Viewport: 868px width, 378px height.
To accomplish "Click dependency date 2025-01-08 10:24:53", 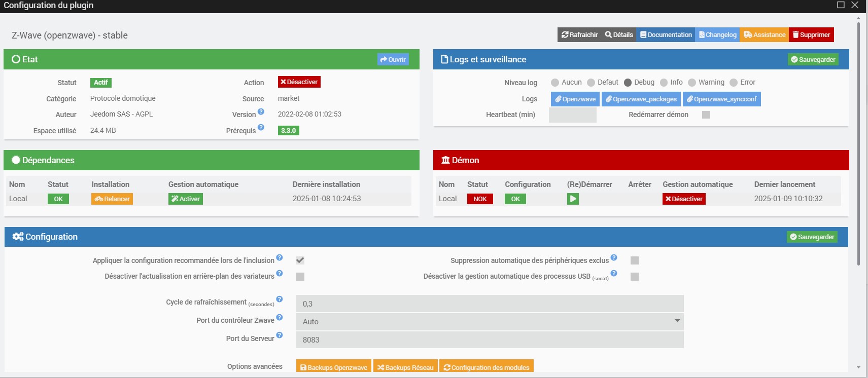I will click(x=327, y=199).
